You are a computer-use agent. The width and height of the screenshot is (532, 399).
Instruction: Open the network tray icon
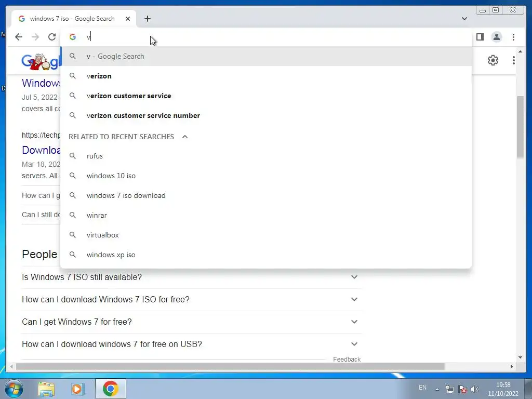click(x=449, y=389)
